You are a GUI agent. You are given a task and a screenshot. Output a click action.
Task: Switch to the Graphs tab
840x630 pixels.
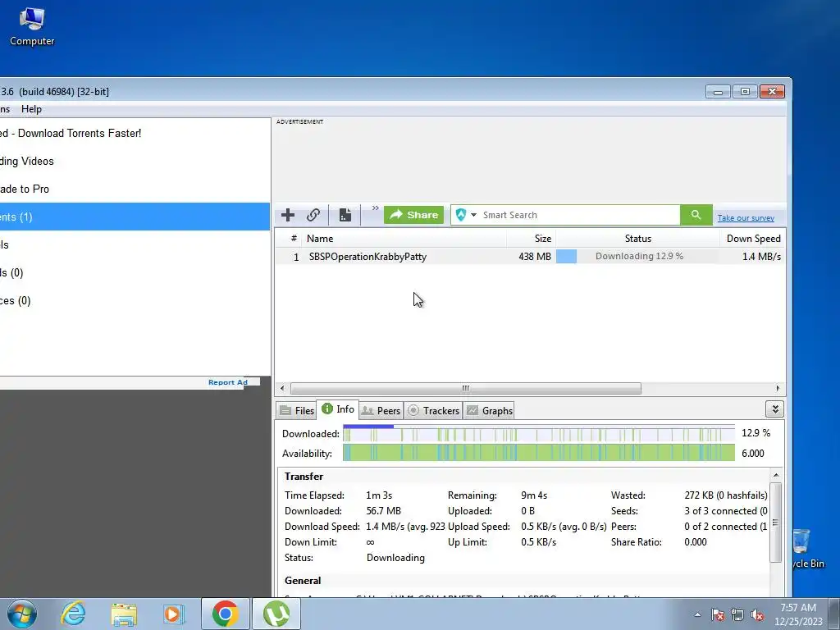(x=489, y=411)
